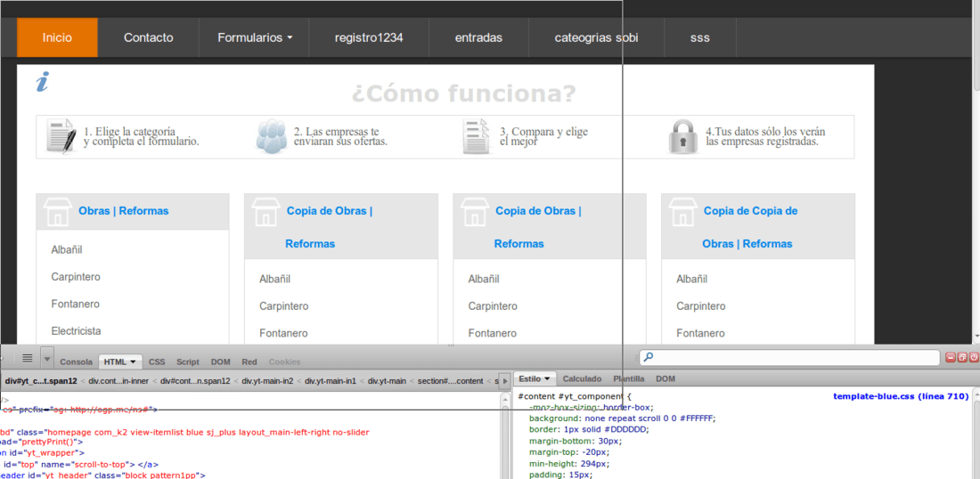Minimize the Firebug panel with red button
The width and height of the screenshot is (980, 479).
(x=951, y=357)
